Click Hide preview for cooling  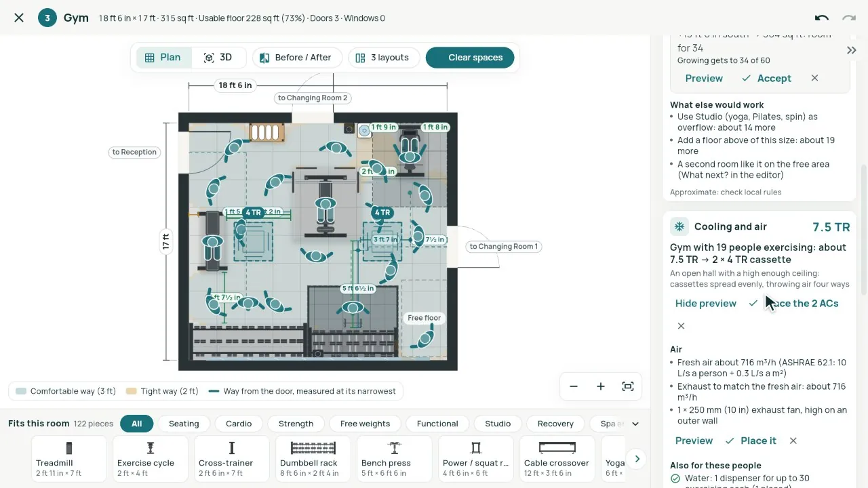tap(705, 304)
